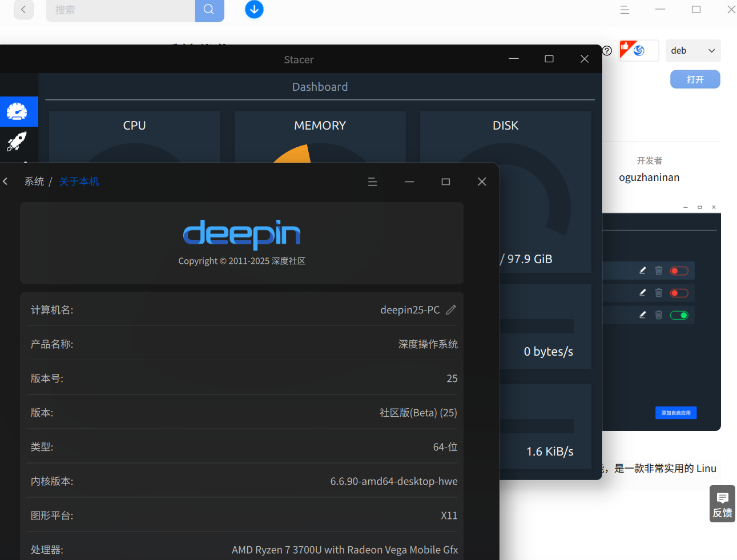
Task: Click the app store's back button
Action: (x=23, y=10)
